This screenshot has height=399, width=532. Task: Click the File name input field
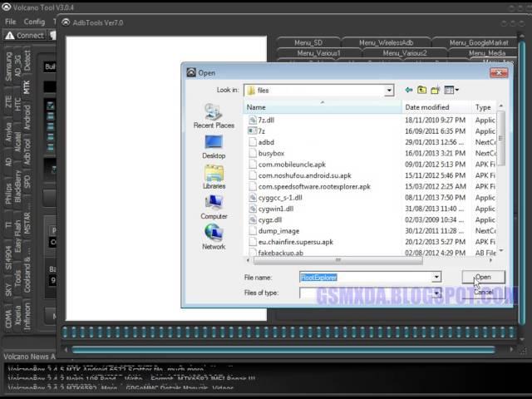[x=366, y=277]
